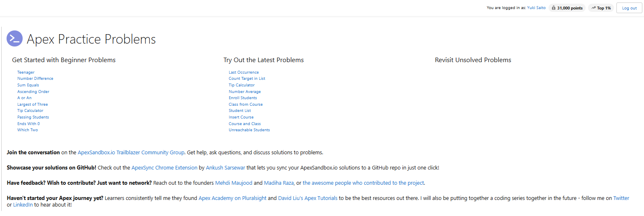Click the Top 1% trend arrow icon
Screen dimensions: 644x216
[593, 8]
